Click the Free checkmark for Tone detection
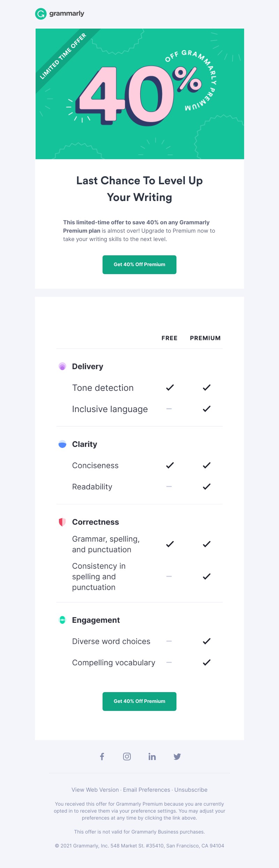The height and width of the screenshot is (868, 279). (170, 387)
